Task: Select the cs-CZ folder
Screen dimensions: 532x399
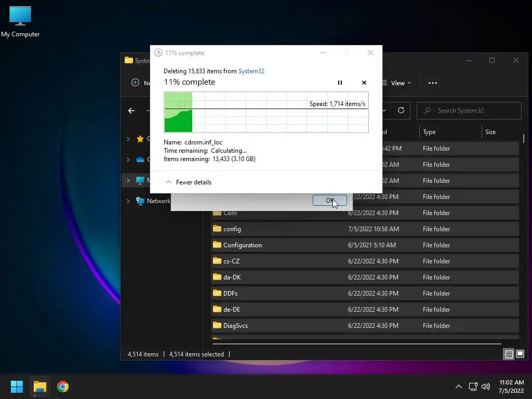Action: tap(365, 261)
